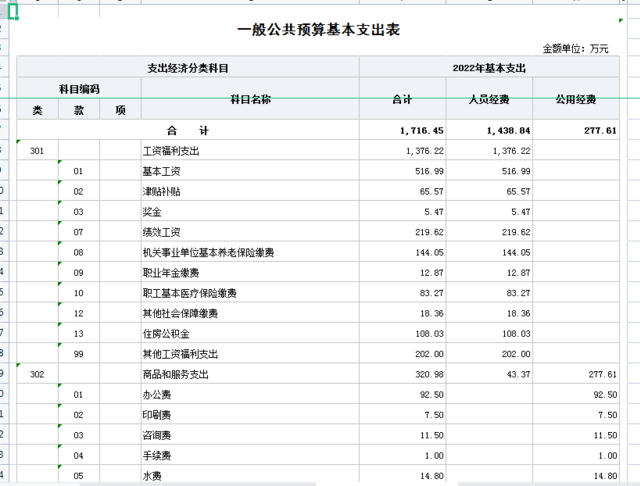Select the code 302 cell

(38, 374)
